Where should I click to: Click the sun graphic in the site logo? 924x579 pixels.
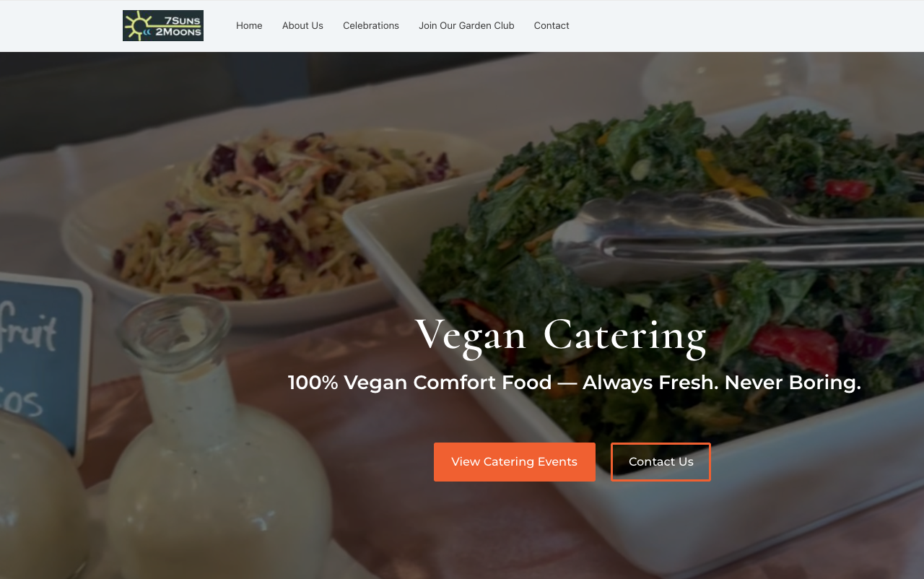click(x=137, y=26)
